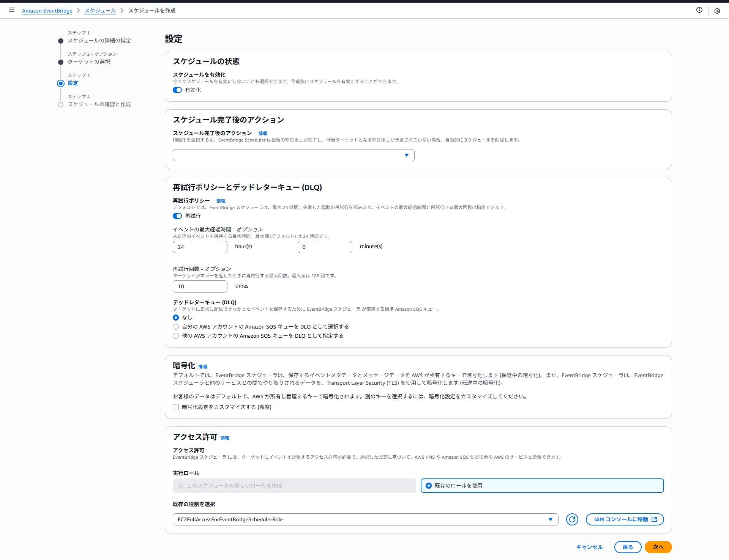Click 情報 link beside アクセス許可 heading

[x=225, y=438]
